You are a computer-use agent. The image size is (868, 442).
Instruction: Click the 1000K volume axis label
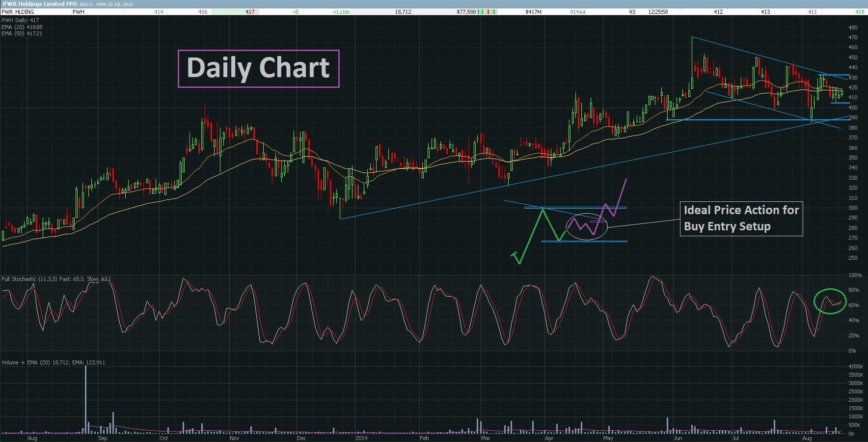click(856, 417)
